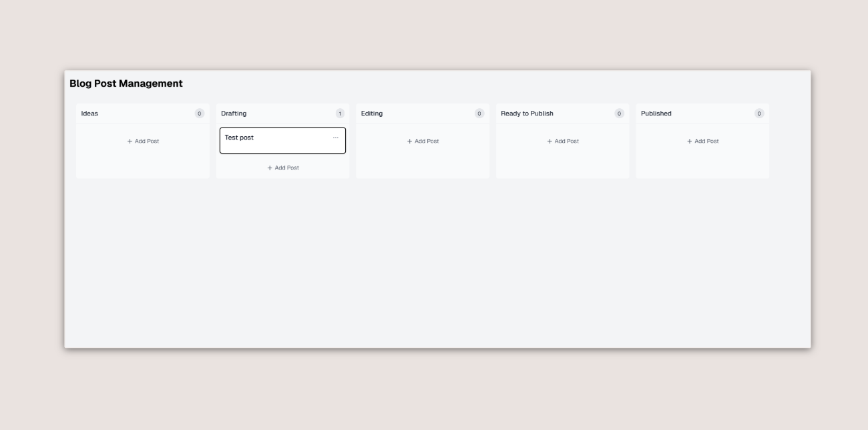Click the count badge on the Ideas column
This screenshot has width=868, height=430.
(199, 114)
